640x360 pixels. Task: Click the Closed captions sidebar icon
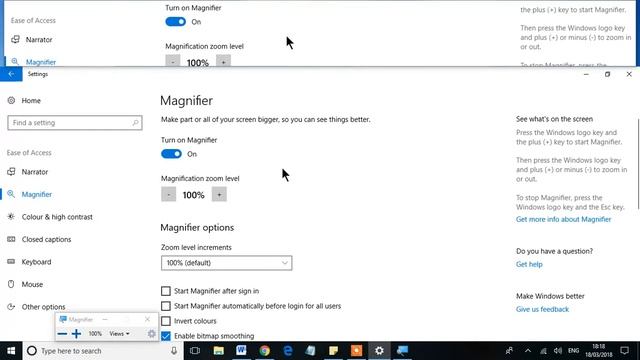(11, 239)
